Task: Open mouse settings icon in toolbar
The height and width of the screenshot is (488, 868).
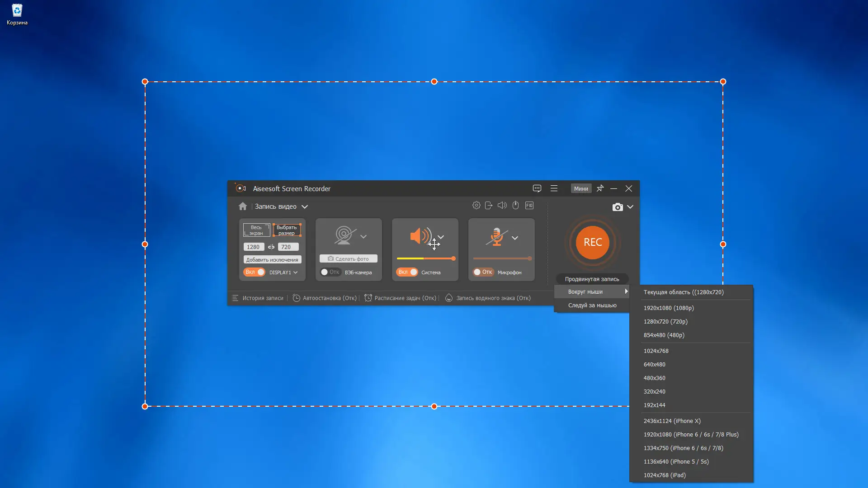Action: point(515,206)
